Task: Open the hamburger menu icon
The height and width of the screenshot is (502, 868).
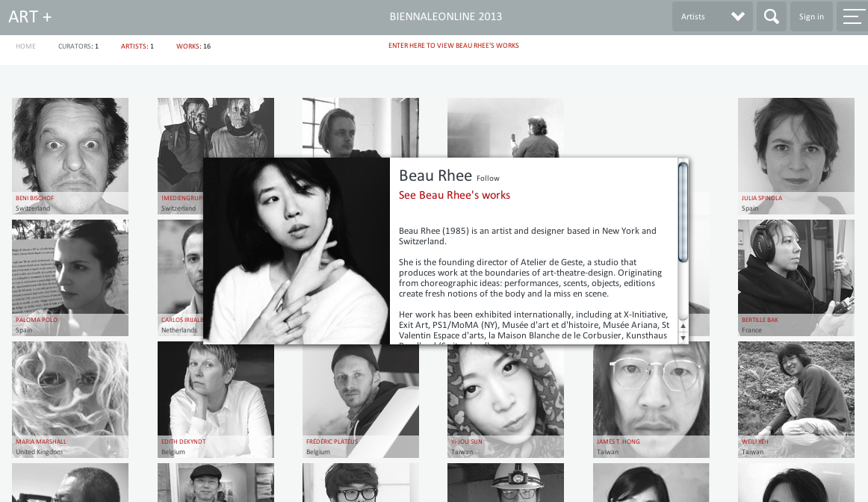Action: (852, 16)
